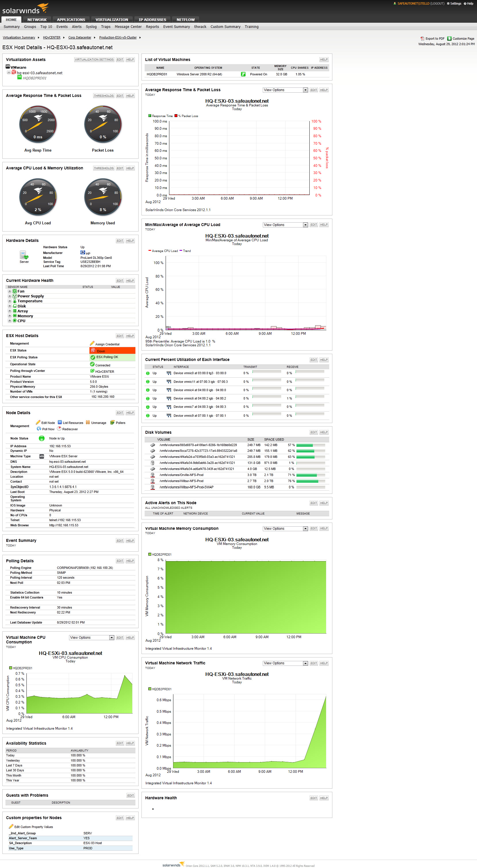This screenshot has width=477, height=868.
Task: Click the Export to PDF icon
Action: click(422, 39)
